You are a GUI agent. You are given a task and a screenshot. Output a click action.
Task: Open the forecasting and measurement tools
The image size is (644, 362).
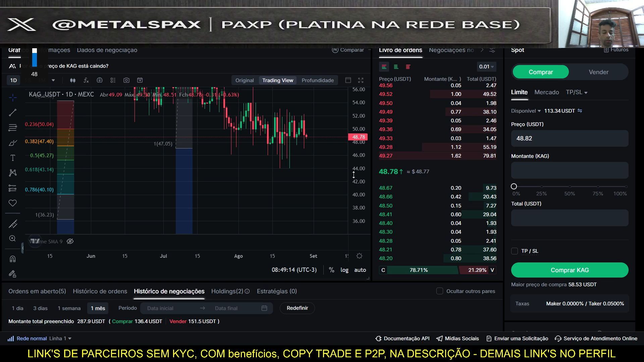coord(13,188)
